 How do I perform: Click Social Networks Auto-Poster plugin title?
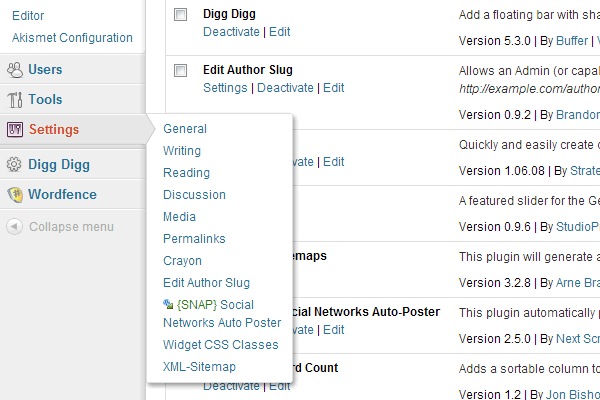point(367,312)
